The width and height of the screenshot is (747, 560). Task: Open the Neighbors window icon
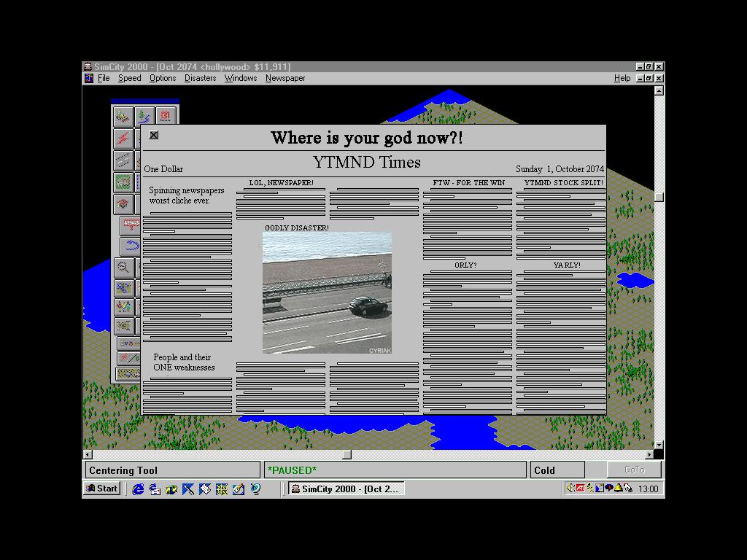[123, 326]
